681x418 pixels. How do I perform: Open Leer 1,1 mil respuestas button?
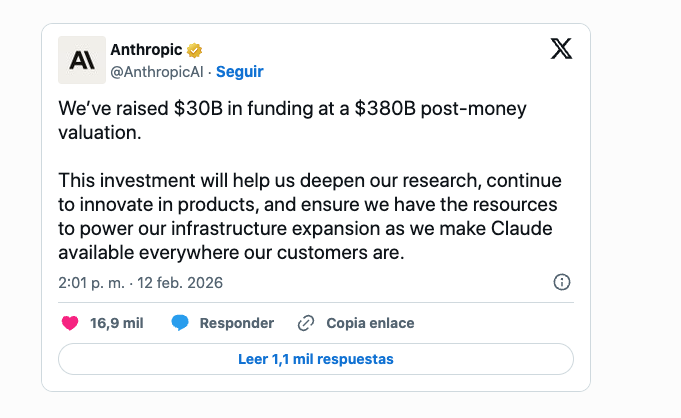pyautogui.click(x=316, y=358)
